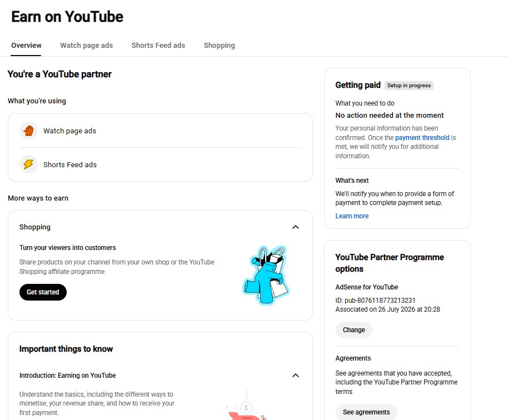Click the AdSense for YouTube subheading
Screen dimensions: 508x420
click(x=366, y=287)
